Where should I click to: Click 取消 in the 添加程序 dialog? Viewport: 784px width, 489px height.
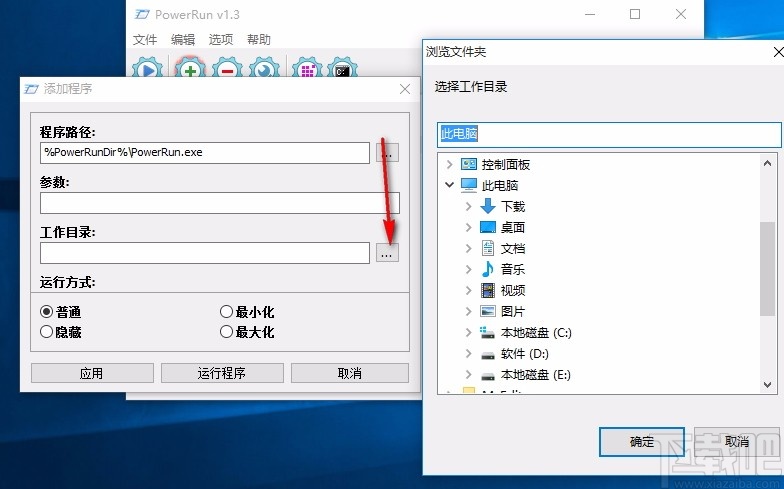point(350,373)
